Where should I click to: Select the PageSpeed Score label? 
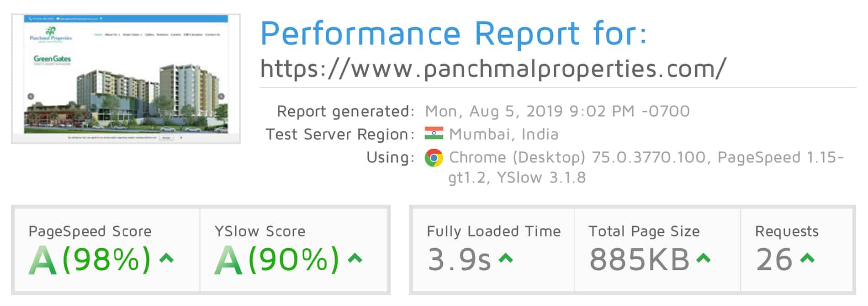(x=90, y=231)
